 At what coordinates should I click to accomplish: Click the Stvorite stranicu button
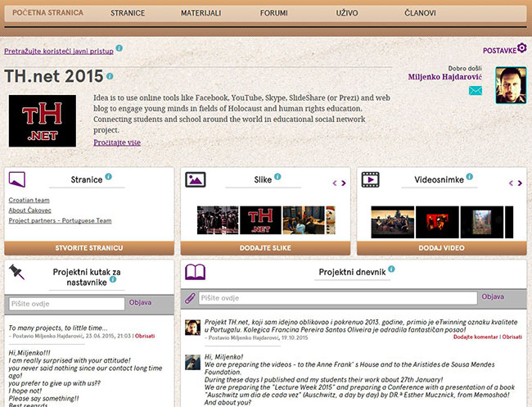tap(89, 247)
